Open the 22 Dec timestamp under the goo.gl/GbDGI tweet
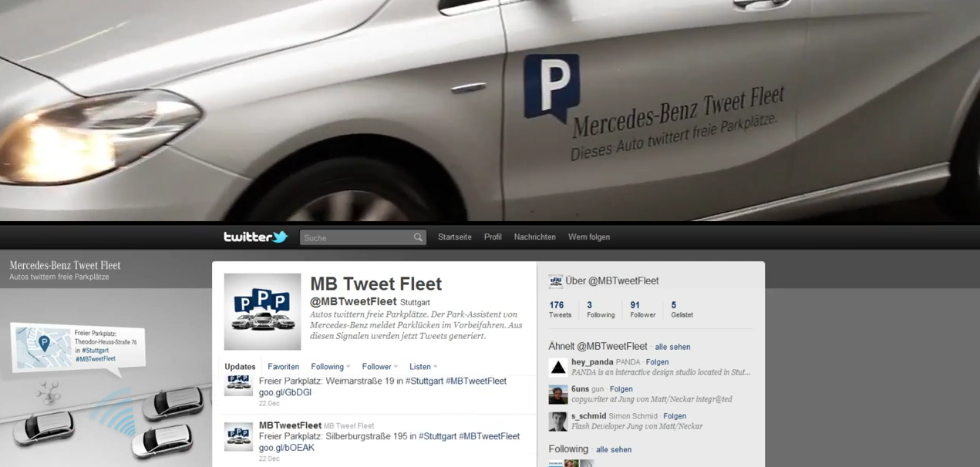The width and height of the screenshot is (980, 467). point(269,403)
